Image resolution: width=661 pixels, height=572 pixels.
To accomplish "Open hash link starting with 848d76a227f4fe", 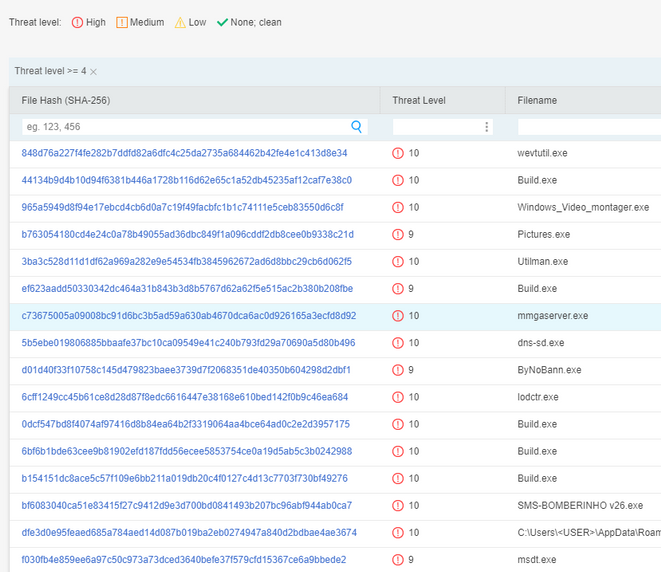I will 184,153.
